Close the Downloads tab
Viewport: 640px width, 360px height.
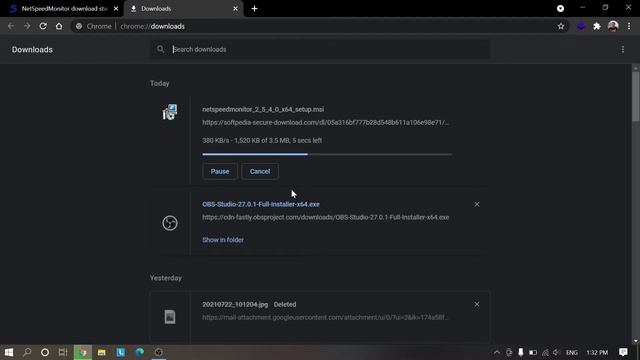tap(236, 9)
